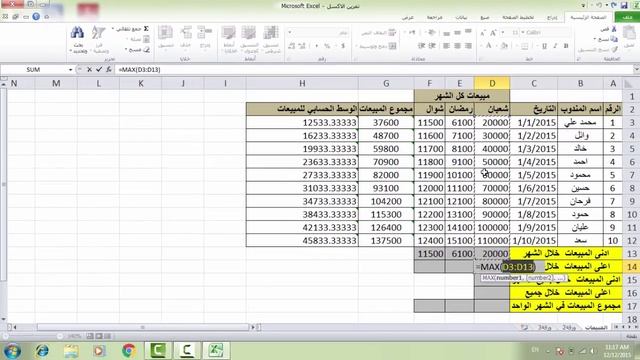The height and width of the screenshot is (360, 640).
Task: Confirm formula with checkmark icon
Action: coord(99,70)
